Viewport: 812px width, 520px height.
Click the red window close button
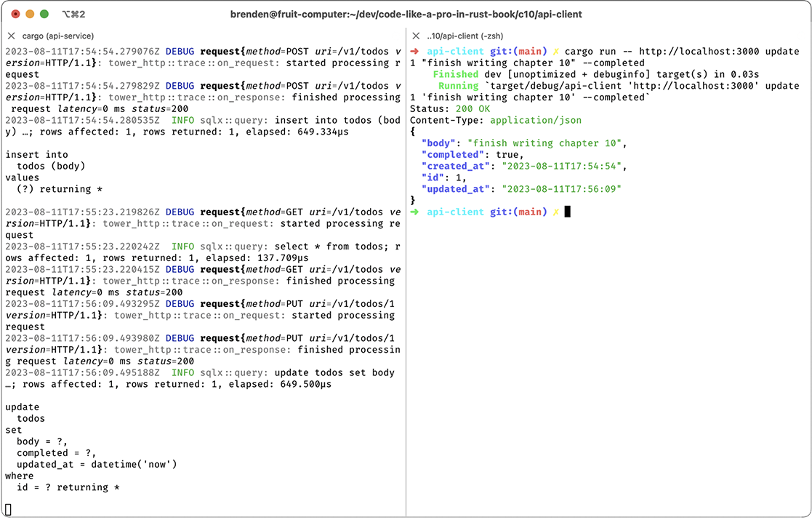point(15,14)
